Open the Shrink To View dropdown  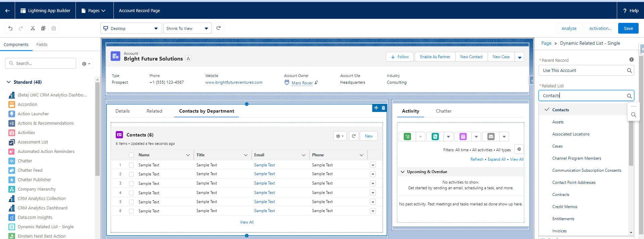pos(187,28)
